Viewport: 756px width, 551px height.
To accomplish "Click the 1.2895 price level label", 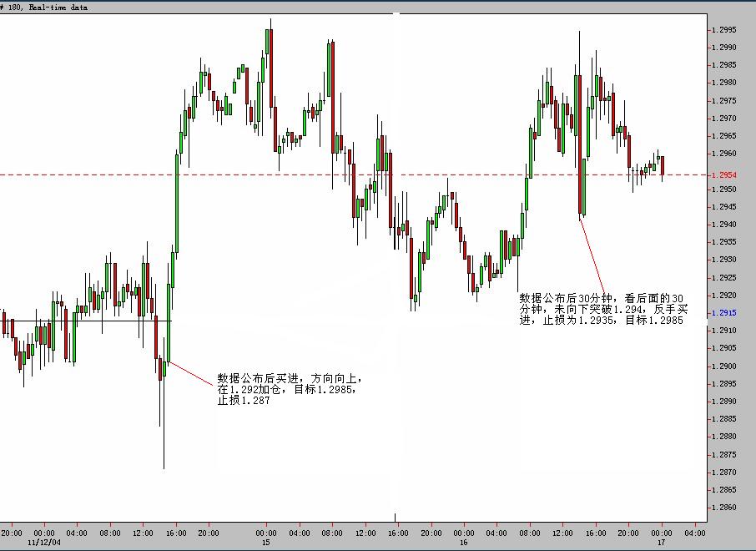I will point(724,384).
